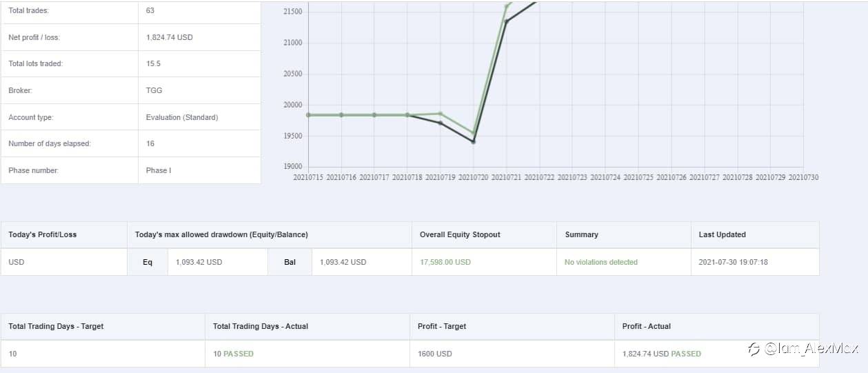This screenshot has width=868, height=373.
Task: Select the 'Net profit / loss:' label
Action: point(34,37)
